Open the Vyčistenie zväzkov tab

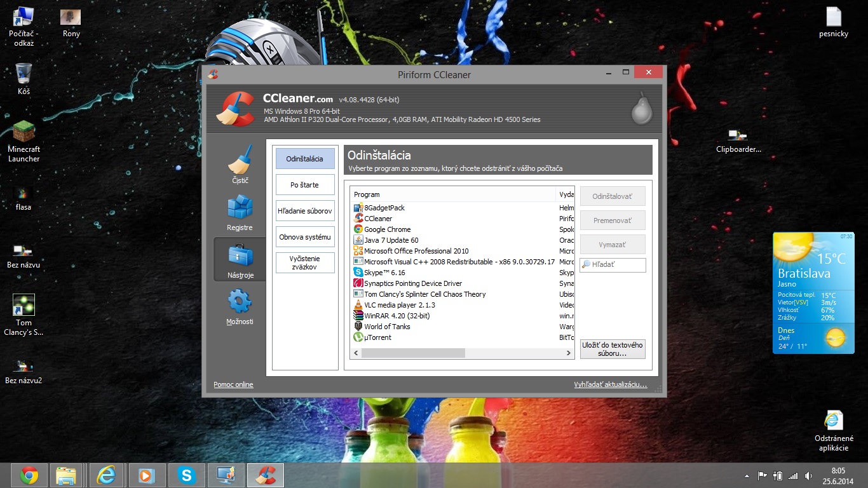pos(305,262)
